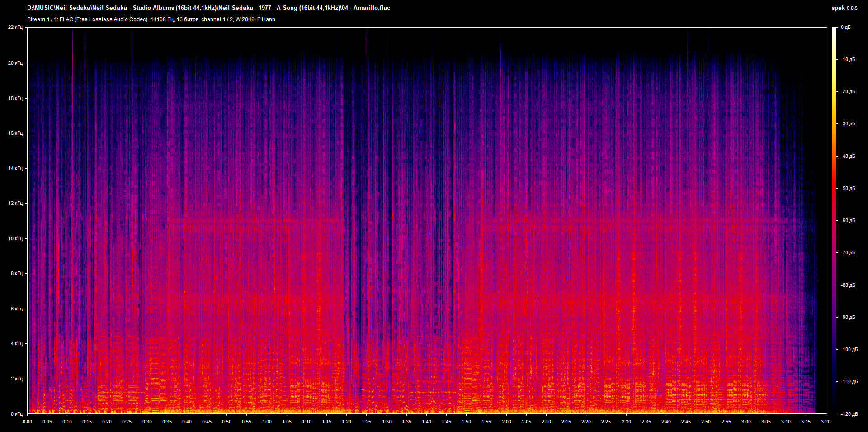Click the -30 дБ scale label
868x432 pixels.
click(848, 123)
